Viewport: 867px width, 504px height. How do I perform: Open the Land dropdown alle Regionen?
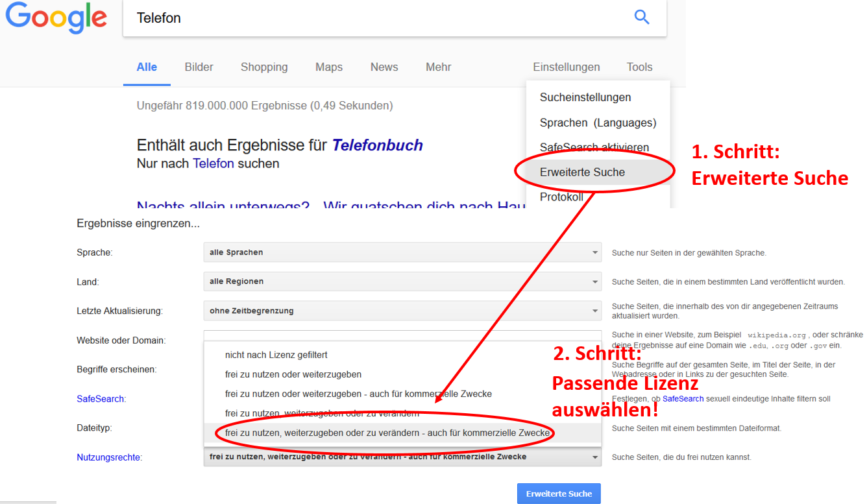(x=402, y=282)
